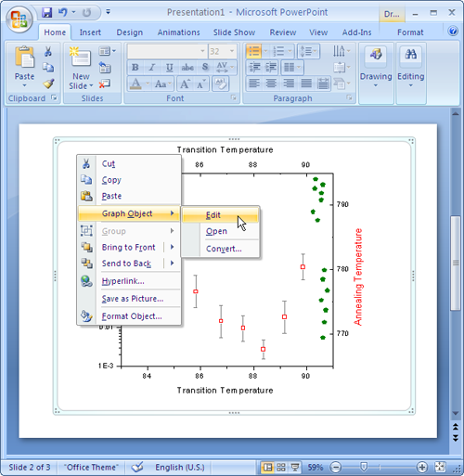Click Shrink Font icon
This screenshot has width=464, height=476.
click(x=200, y=84)
